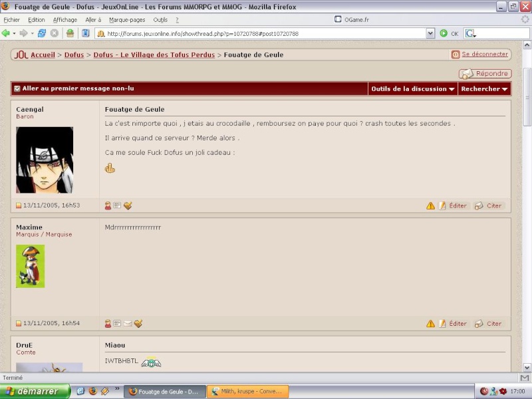Click Éditer on Maxime's post
This screenshot has width=532, height=399.
pos(453,324)
